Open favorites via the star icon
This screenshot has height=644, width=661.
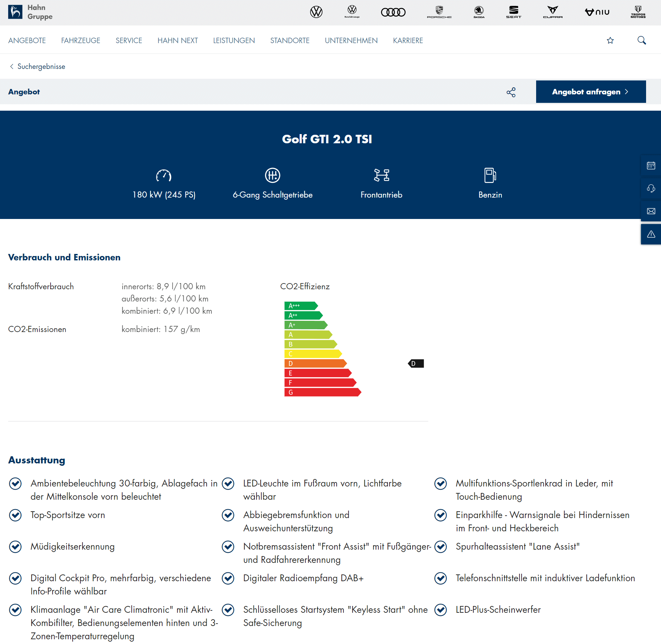tap(610, 40)
